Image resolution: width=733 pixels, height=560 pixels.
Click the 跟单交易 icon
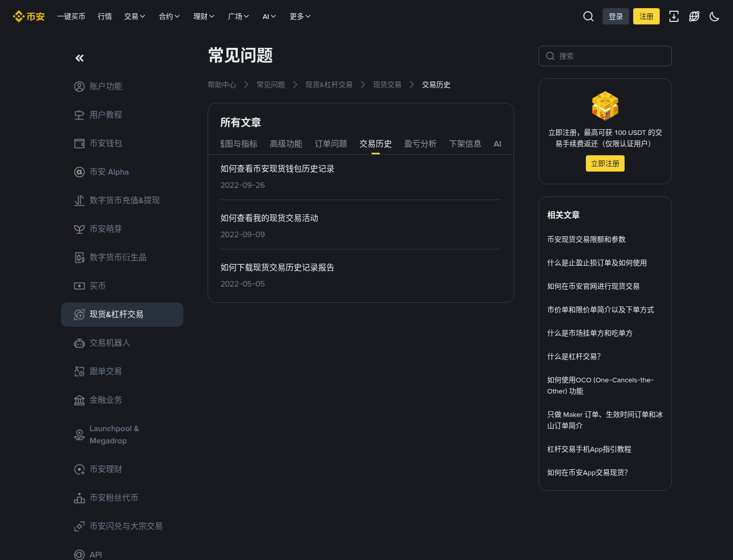pos(79,372)
